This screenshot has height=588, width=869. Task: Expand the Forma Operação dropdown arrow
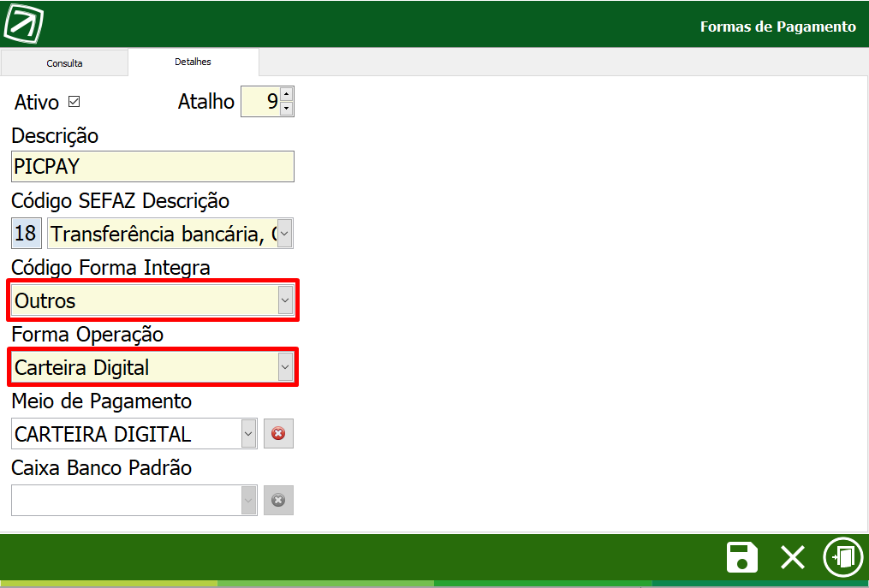click(x=285, y=367)
